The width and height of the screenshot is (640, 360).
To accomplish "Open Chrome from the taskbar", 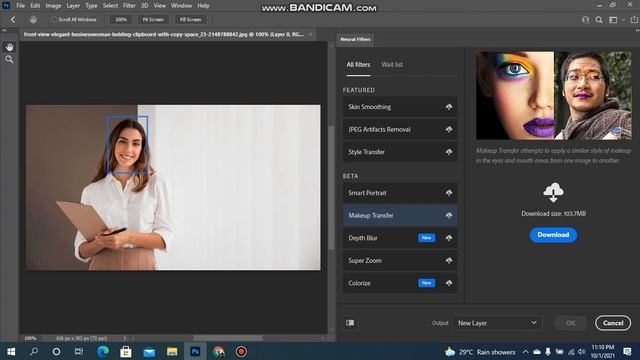I will (218, 351).
